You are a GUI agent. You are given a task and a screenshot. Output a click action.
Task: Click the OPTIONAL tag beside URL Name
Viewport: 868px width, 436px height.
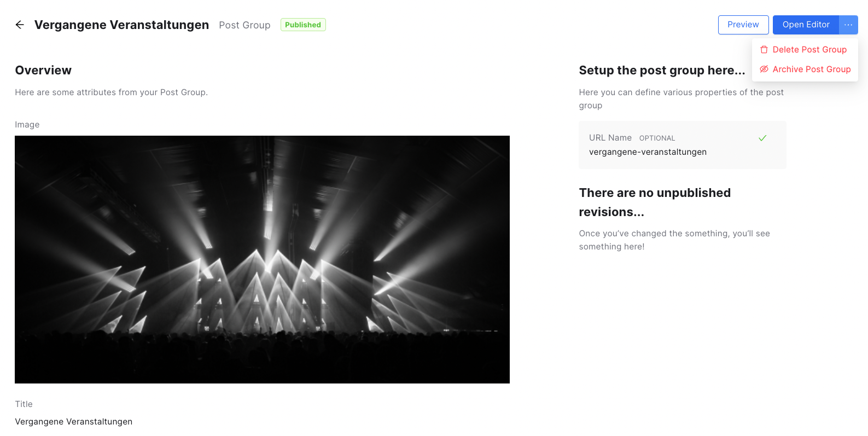(x=657, y=138)
